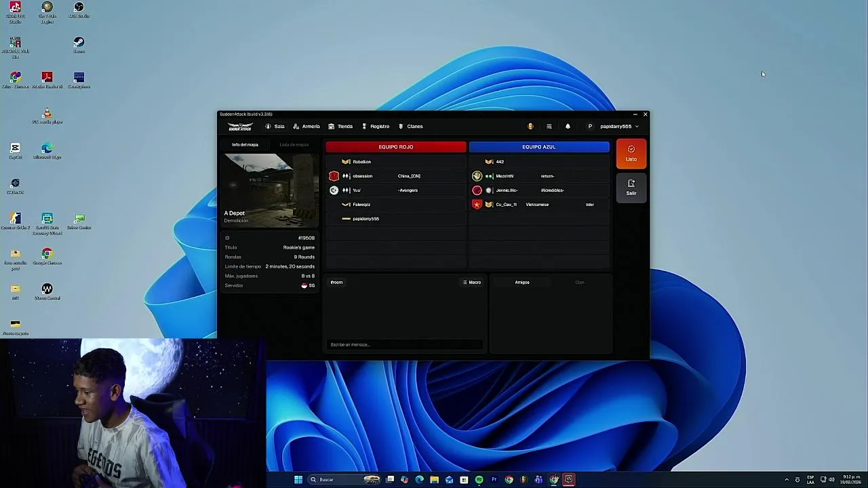Click the taskbar Buscar search box

click(344, 480)
